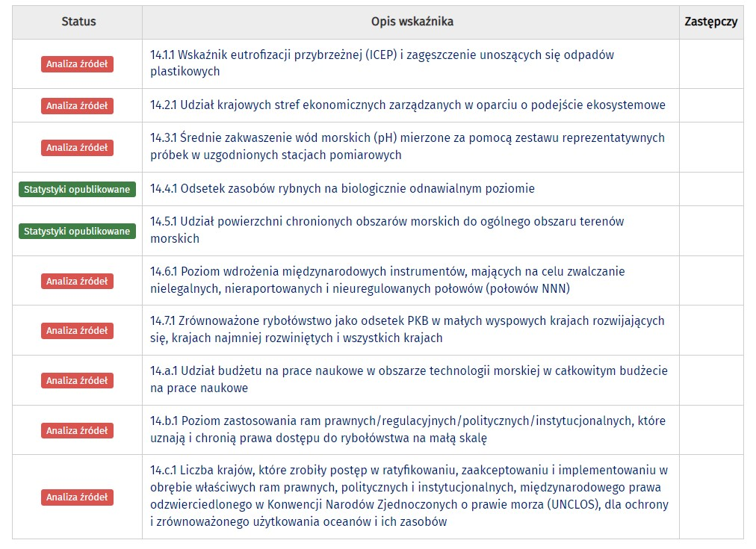Click 'Analiza źródeł' badge for indicator 14.c.1
The height and width of the screenshot is (549, 756).
click(x=77, y=497)
